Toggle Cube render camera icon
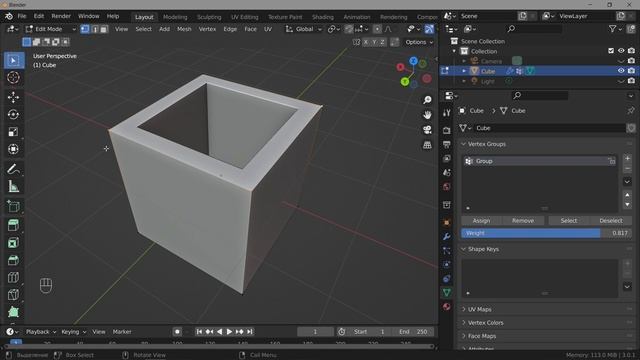 point(631,71)
